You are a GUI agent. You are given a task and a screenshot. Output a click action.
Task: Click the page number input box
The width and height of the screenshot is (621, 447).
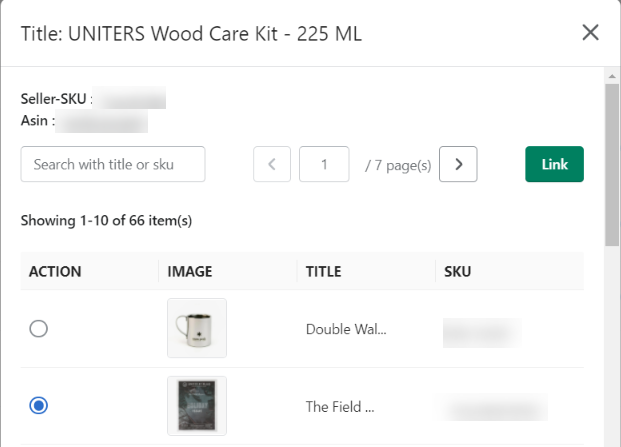click(324, 164)
